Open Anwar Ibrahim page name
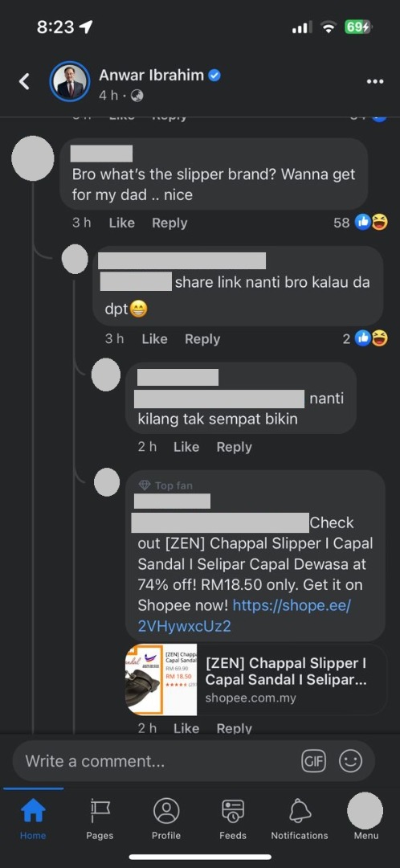The image size is (400, 868). coord(152,76)
